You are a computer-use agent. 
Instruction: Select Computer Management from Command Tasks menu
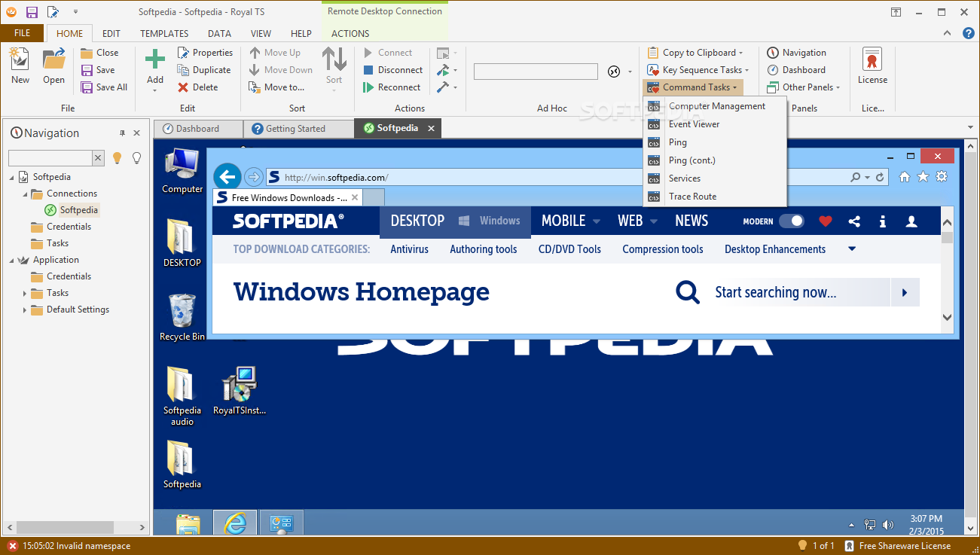pyautogui.click(x=714, y=106)
